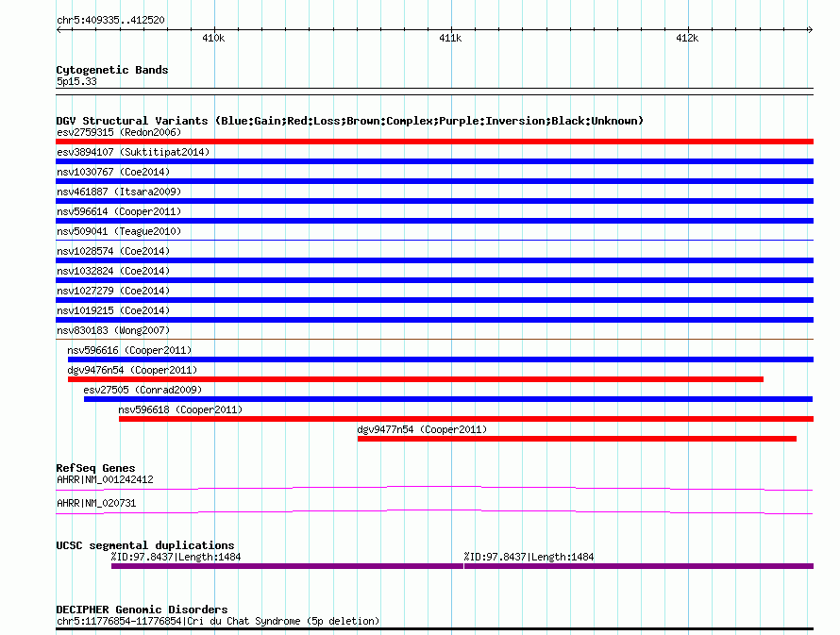The height and width of the screenshot is (635, 840).
Task: Click the magenta line of AHRR|NM_020731
Action: tap(434, 511)
